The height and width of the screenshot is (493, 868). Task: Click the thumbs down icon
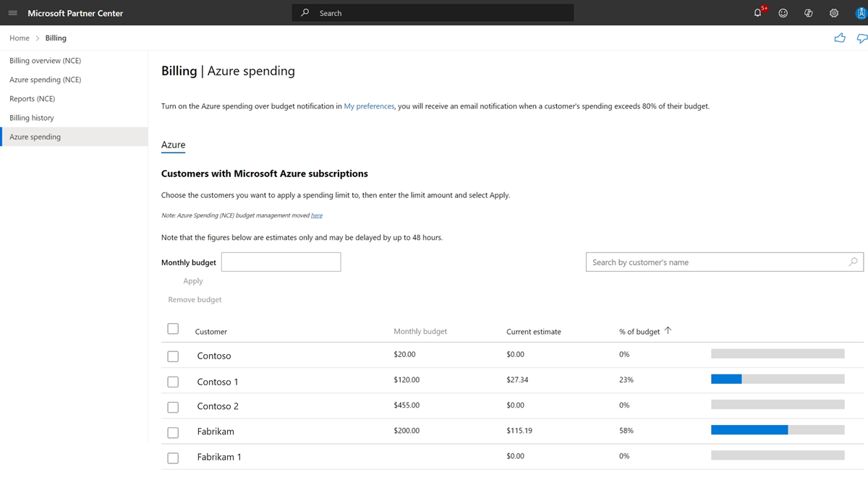(x=861, y=38)
